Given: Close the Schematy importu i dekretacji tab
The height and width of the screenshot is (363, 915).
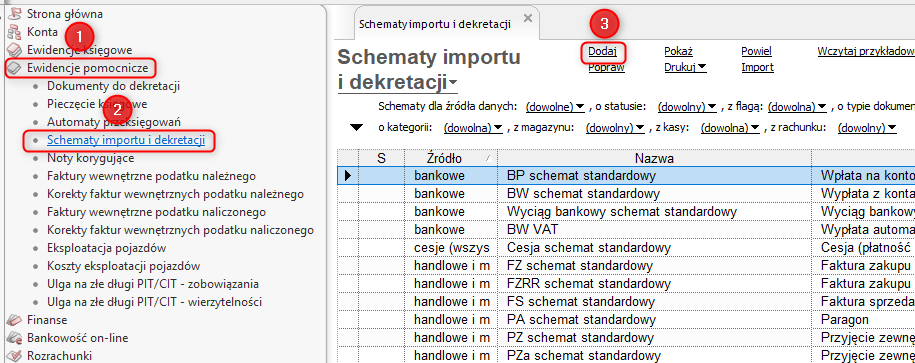Looking at the screenshot, I should pos(528,18).
